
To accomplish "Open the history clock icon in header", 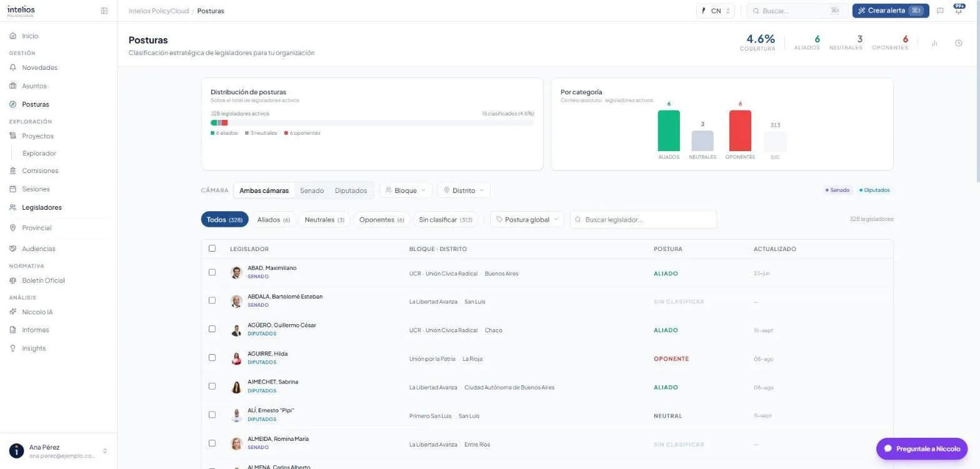I will pyautogui.click(x=959, y=43).
